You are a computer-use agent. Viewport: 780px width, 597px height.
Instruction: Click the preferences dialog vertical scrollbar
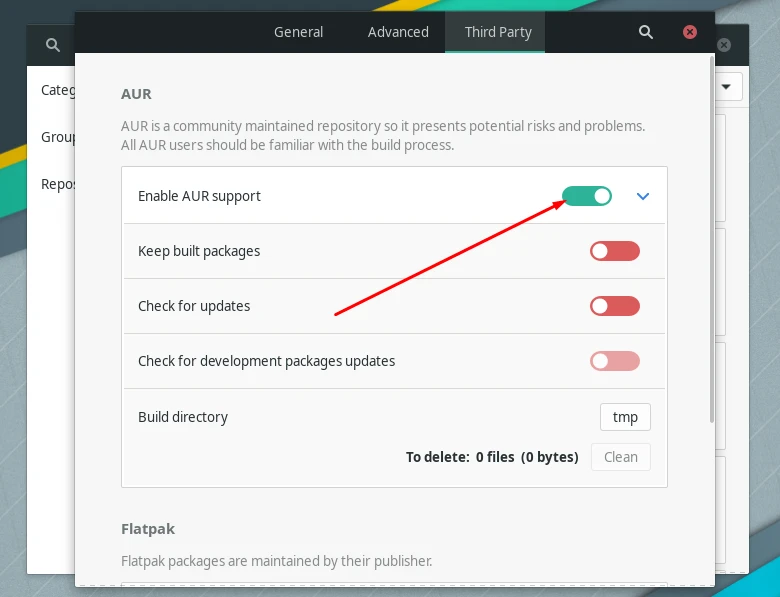point(712,239)
